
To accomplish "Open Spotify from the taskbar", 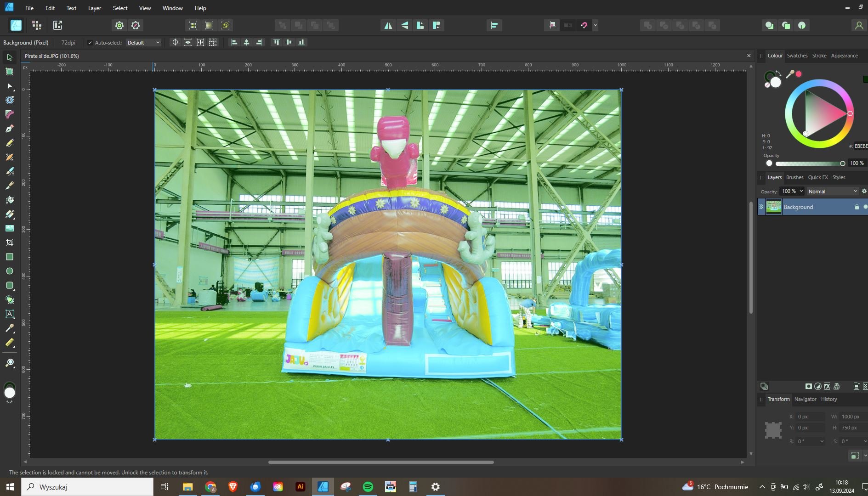I will click(x=368, y=487).
